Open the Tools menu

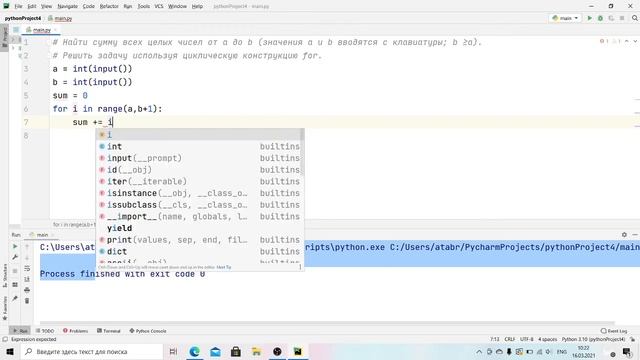coord(143,6)
